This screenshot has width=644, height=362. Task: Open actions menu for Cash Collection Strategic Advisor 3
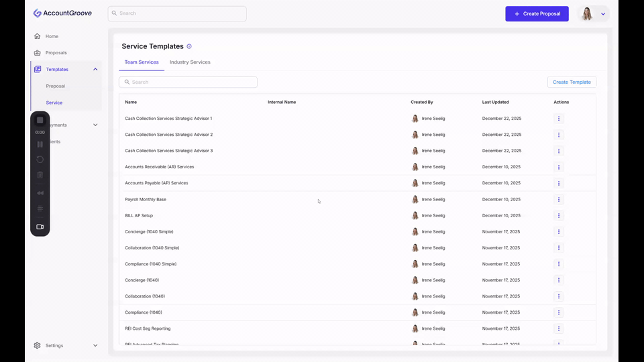point(559,151)
